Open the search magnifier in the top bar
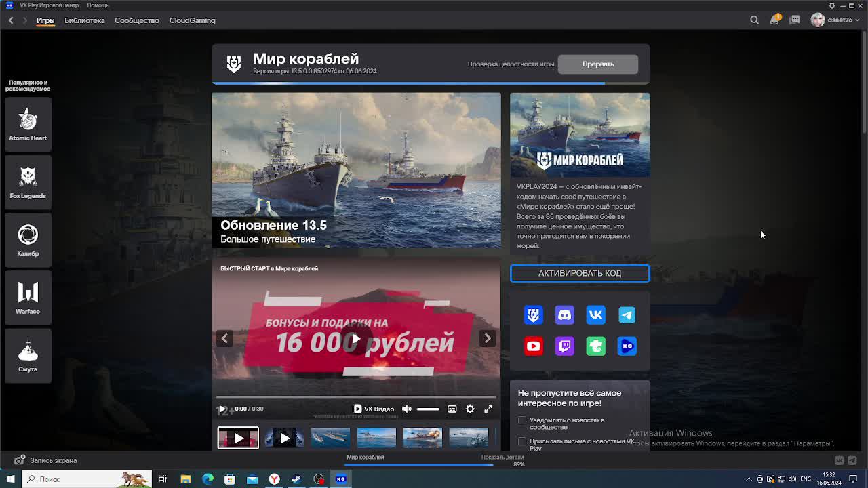 point(754,20)
